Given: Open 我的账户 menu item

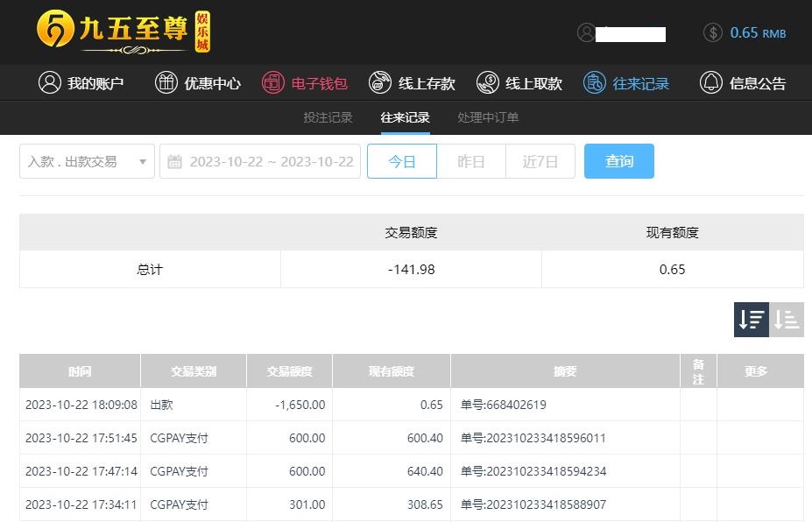Looking at the screenshot, I should [95, 83].
